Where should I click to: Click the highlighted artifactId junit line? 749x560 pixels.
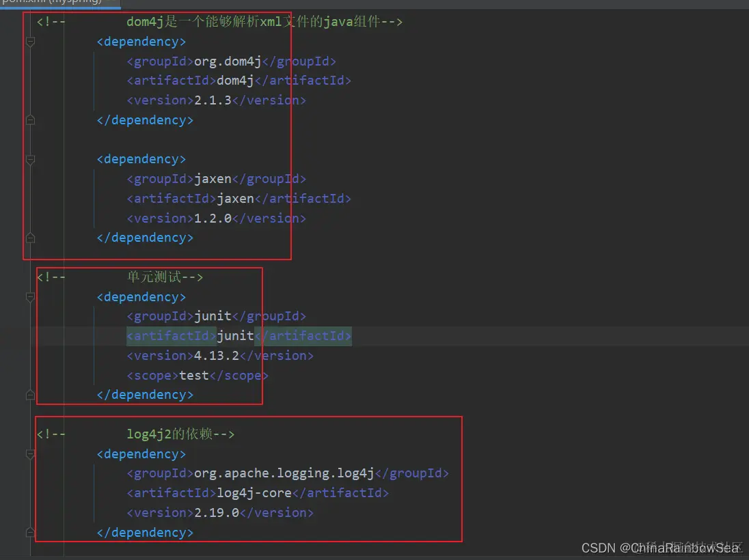tap(239, 336)
